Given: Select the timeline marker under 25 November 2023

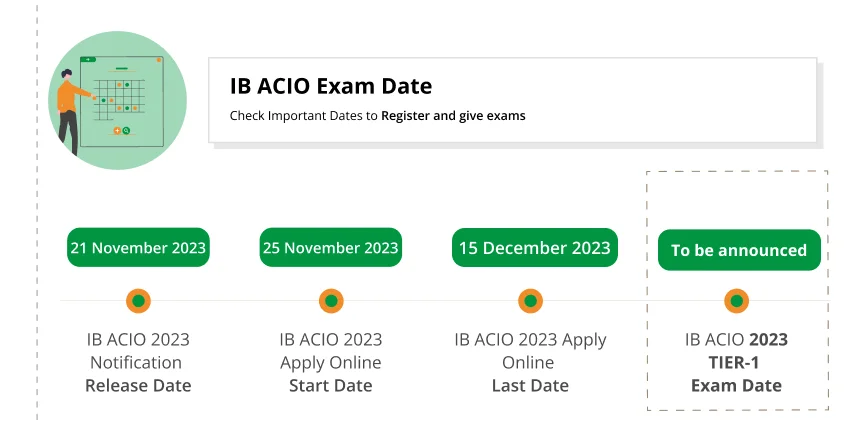Looking at the screenshot, I should click(x=331, y=300).
